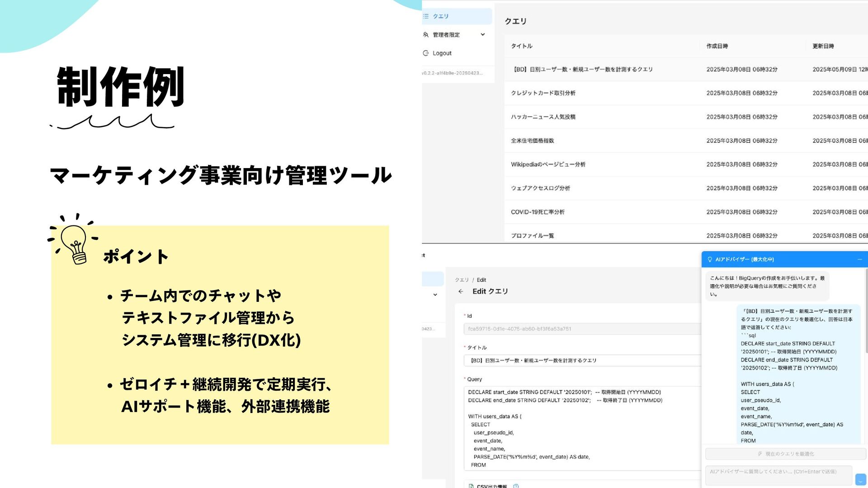868x488 pixels.
Task: Open the Wikipediaのページビュー分析 row
Action: tap(548, 164)
